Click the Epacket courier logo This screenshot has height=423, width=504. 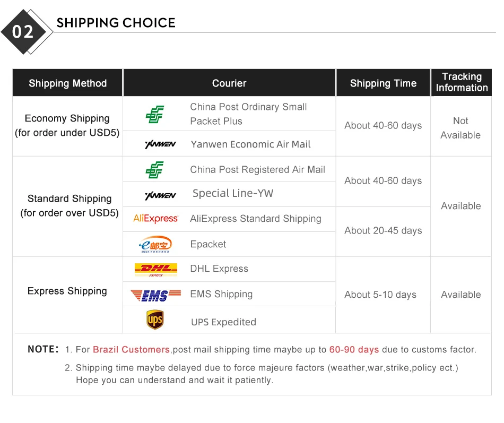(x=155, y=244)
